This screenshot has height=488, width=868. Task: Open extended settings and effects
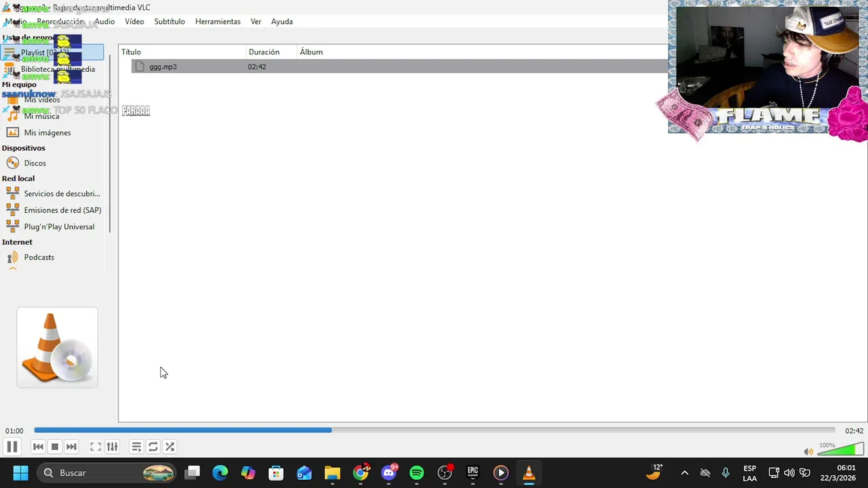(113, 447)
